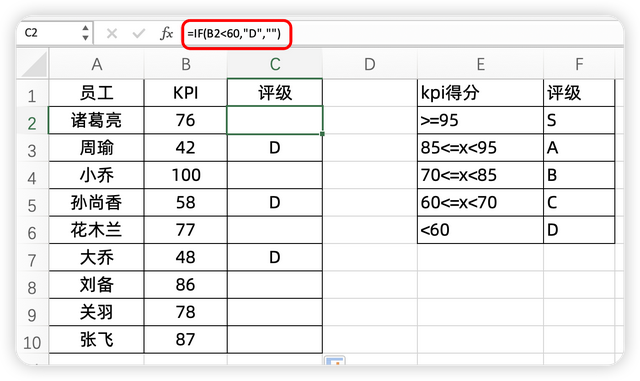
Task: Click the D rating in 大乔's row
Action: (275, 257)
